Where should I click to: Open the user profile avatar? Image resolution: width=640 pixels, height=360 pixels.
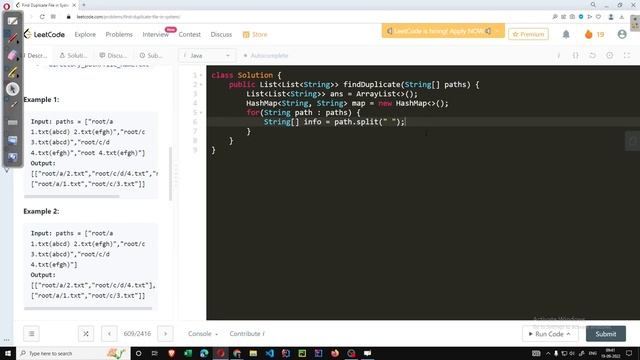[622, 35]
